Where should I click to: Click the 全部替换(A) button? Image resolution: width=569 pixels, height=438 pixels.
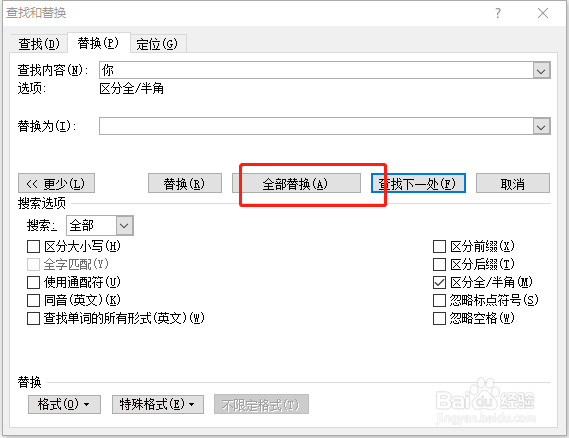click(x=296, y=184)
